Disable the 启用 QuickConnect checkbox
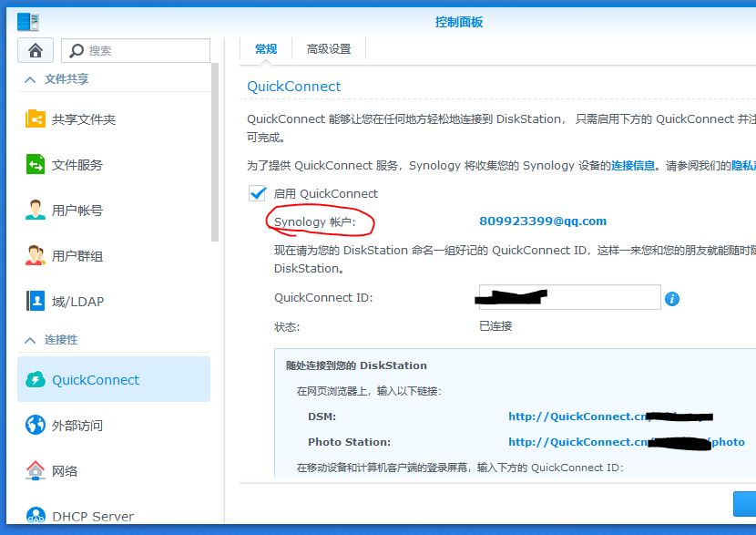The height and width of the screenshot is (535, 756). (x=258, y=193)
